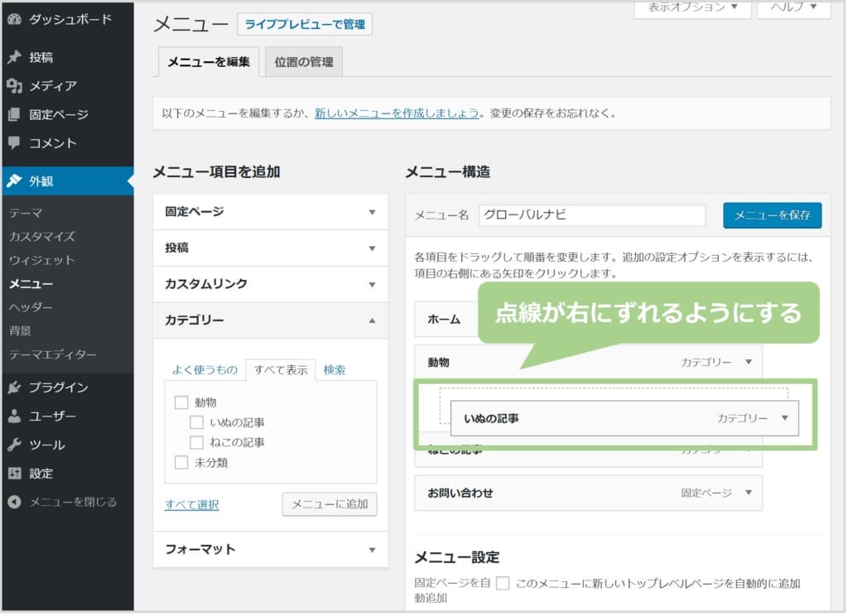Click the Plugins plug icon

tap(14, 387)
